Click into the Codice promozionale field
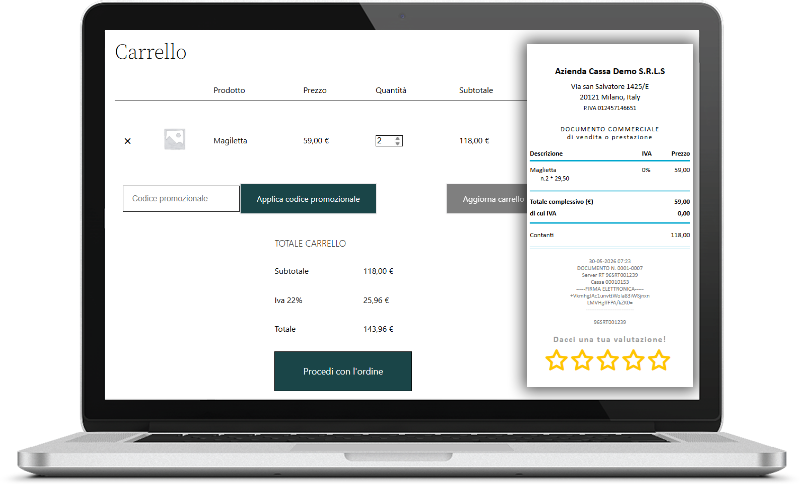800x484 pixels. (x=181, y=198)
